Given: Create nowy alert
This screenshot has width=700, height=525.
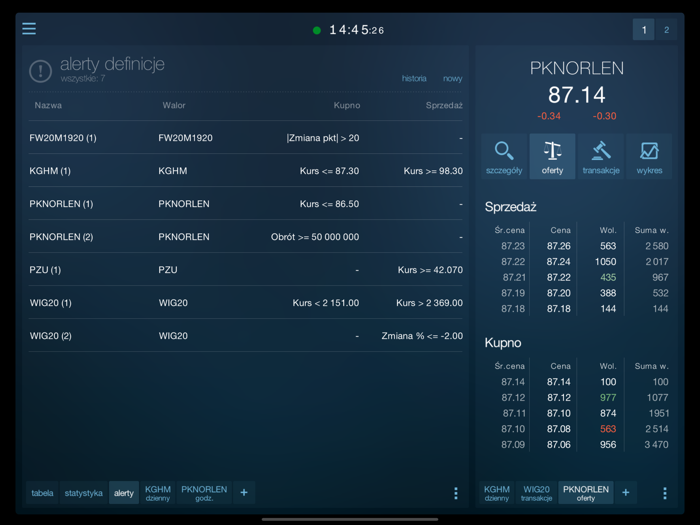Looking at the screenshot, I should click(x=452, y=79).
